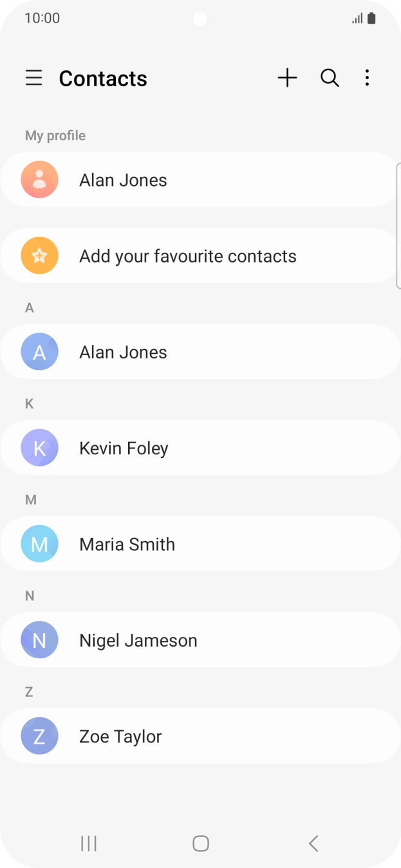Open the Recents navigation button
Image resolution: width=401 pixels, height=868 pixels.
(x=88, y=843)
